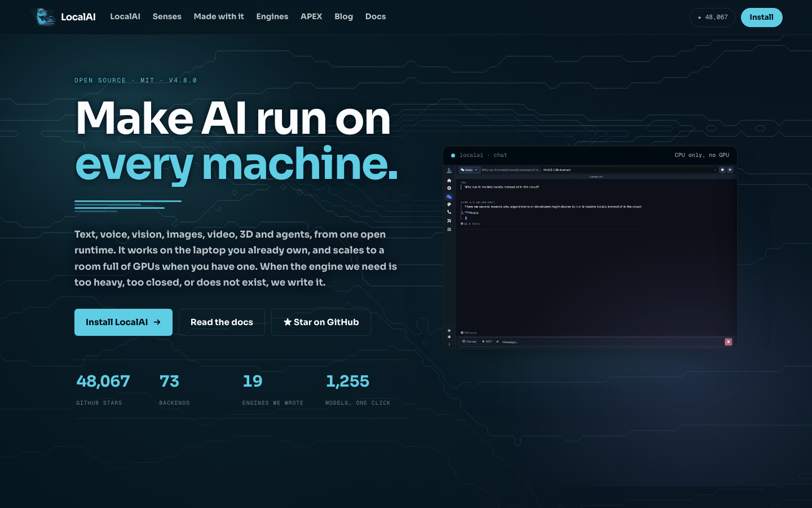The width and height of the screenshot is (812, 508).
Task: Open the Engines nav item
Action: [x=272, y=16]
